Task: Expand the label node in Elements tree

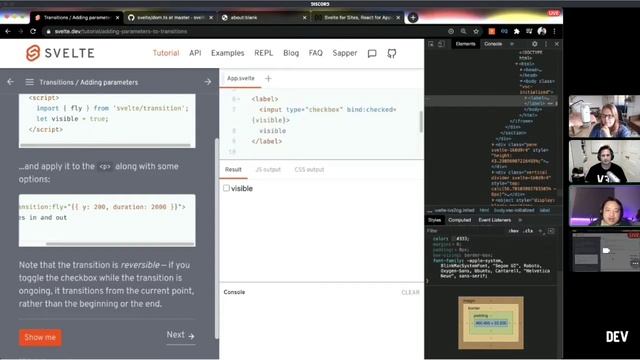Action: [x=526, y=98]
